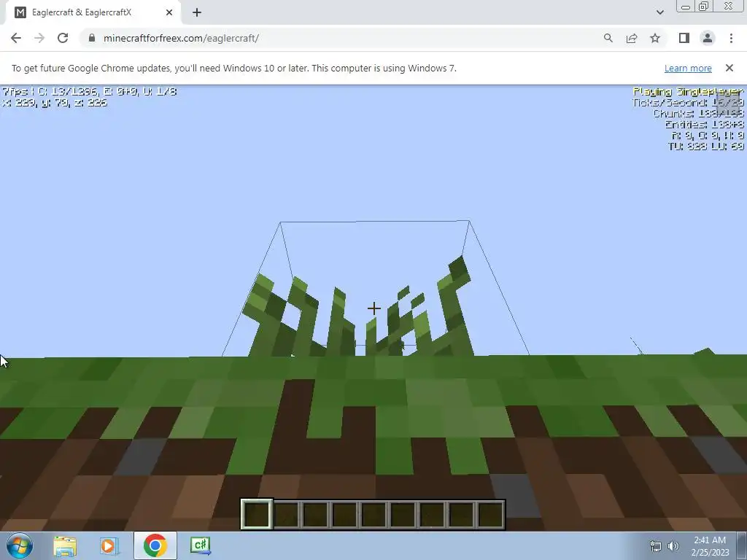Viewport: 747px width, 560px height.
Task: Open the clock showing 2:41 AM
Action: point(710,546)
